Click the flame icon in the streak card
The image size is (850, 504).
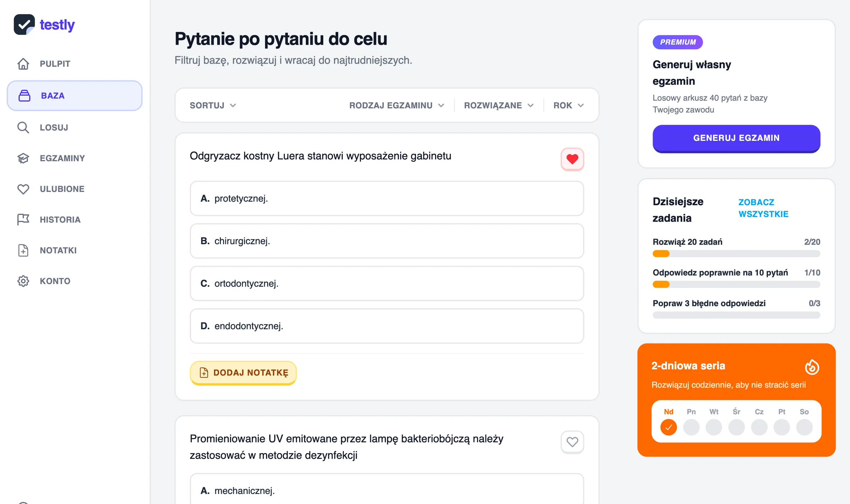click(812, 367)
